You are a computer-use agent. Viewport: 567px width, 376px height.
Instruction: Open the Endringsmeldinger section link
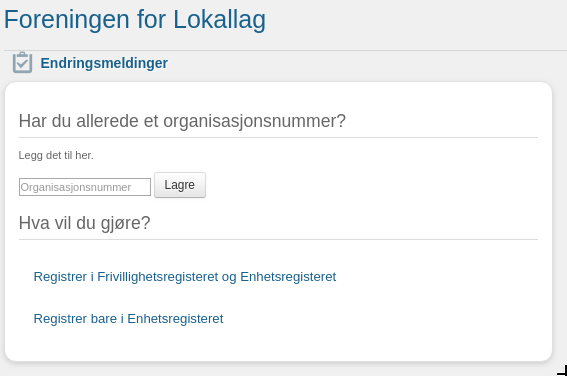coord(104,63)
